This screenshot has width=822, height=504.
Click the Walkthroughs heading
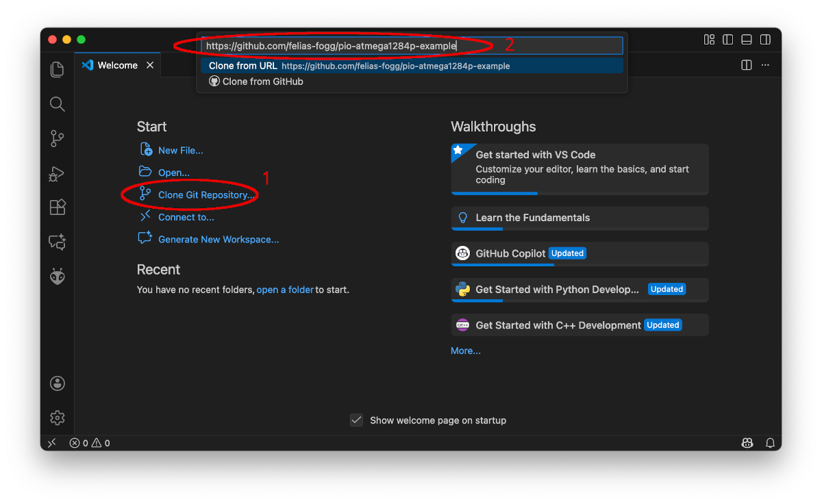(493, 127)
